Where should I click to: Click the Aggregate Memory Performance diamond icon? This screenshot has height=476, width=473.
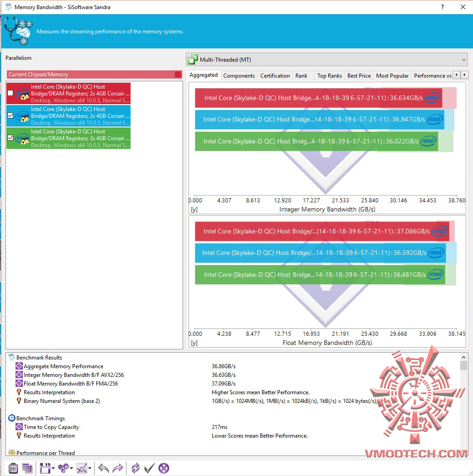(19, 366)
